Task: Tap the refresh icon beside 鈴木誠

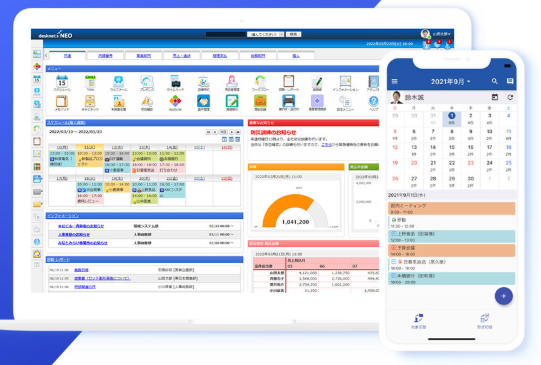Action: point(510,97)
